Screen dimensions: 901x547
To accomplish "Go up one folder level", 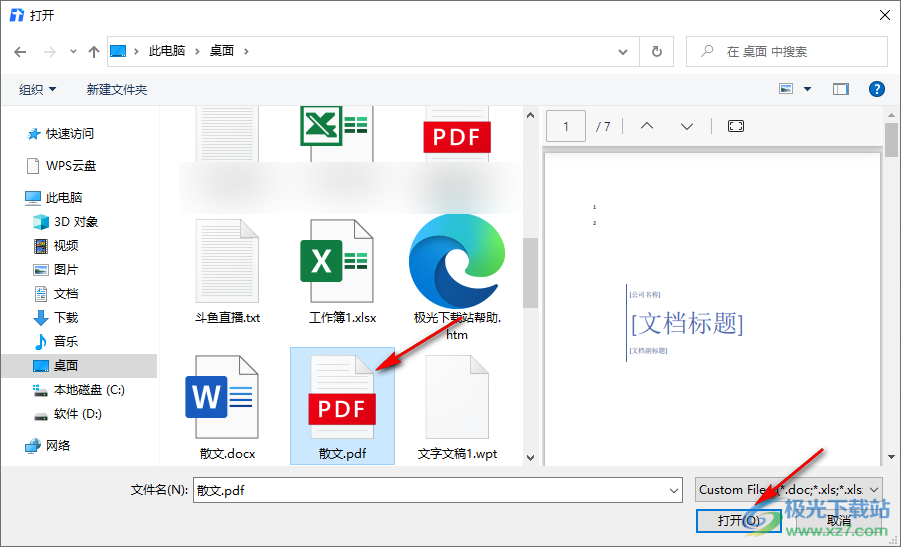I will (94, 52).
